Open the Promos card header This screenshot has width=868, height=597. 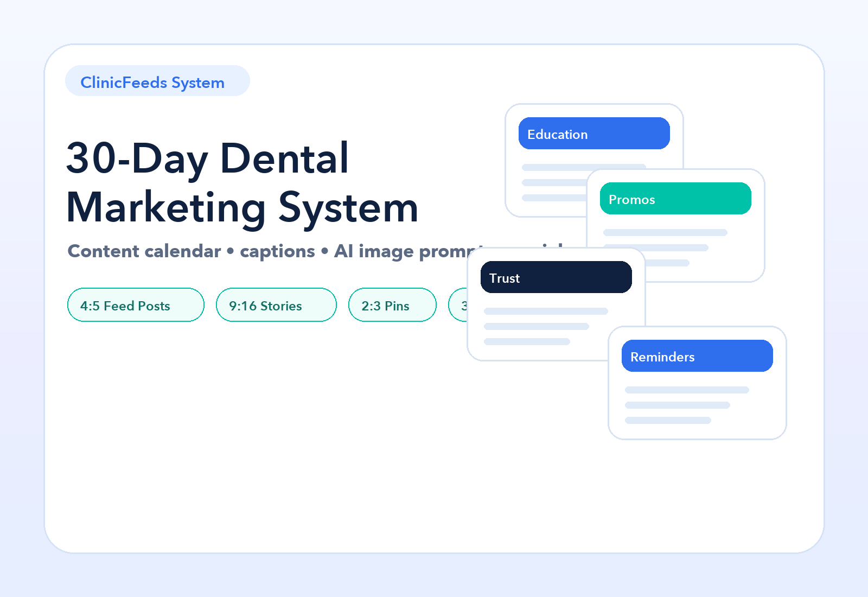coord(675,199)
